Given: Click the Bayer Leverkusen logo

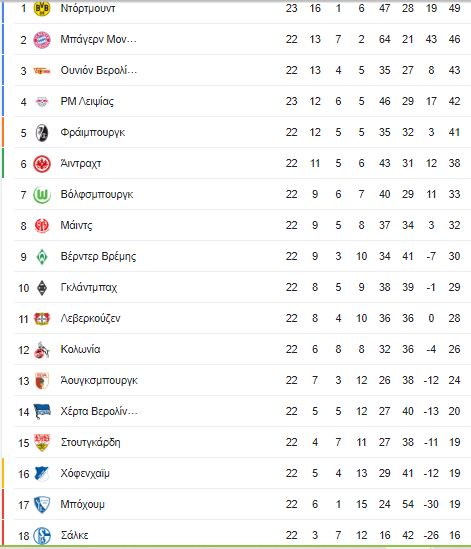Looking at the screenshot, I should pos(42,319).
